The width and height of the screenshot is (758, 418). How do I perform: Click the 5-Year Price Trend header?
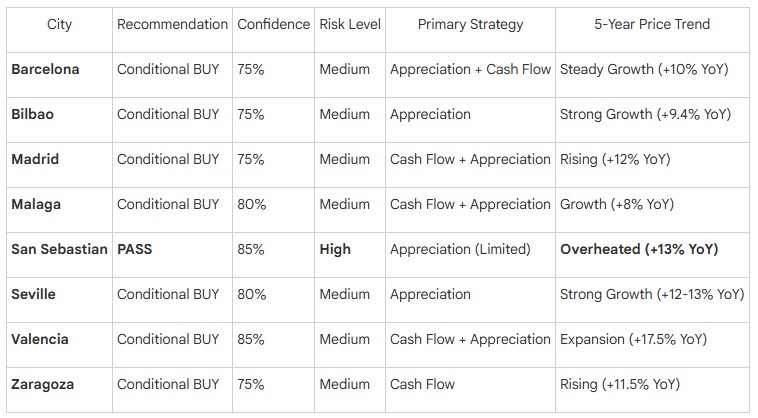tap(652, 24)
